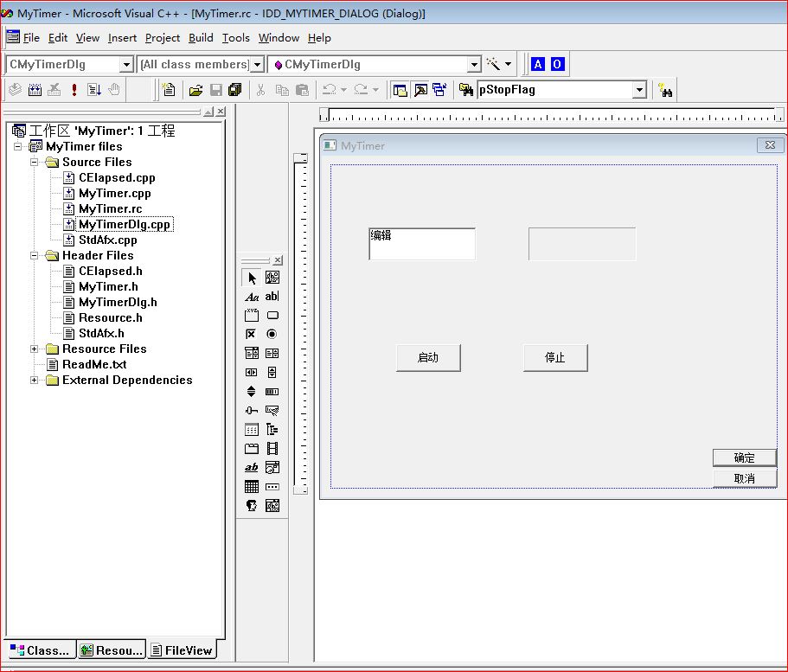Open MyTimerDlg.h in the file tree
Screen dimensions: 788x672
tap(118, 302)
